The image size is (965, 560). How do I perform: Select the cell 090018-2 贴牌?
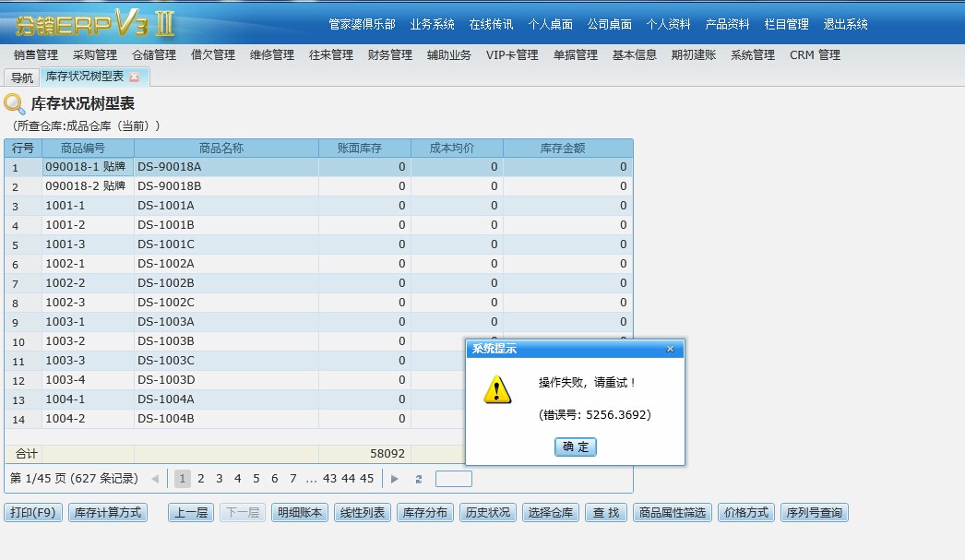click(88, 185)
